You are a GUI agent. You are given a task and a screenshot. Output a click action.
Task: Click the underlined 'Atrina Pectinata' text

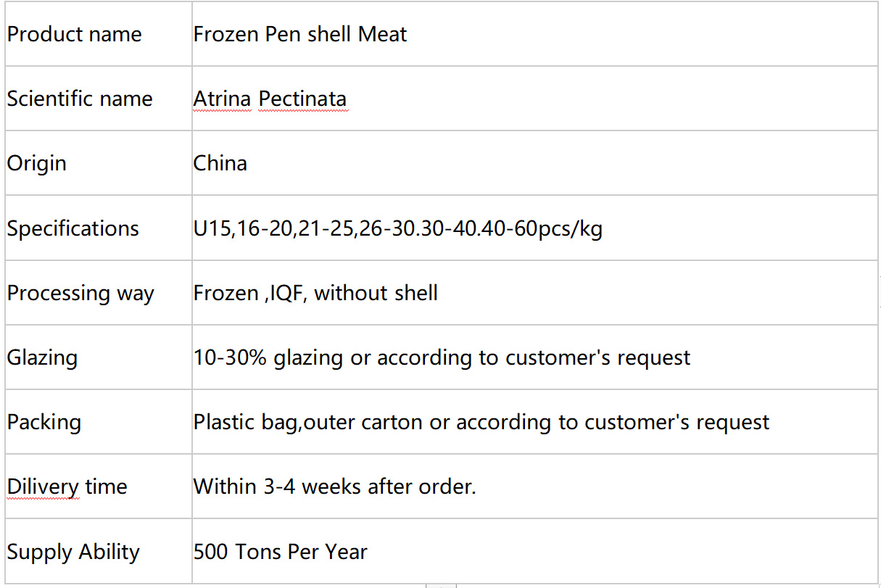tap(270, 99)
